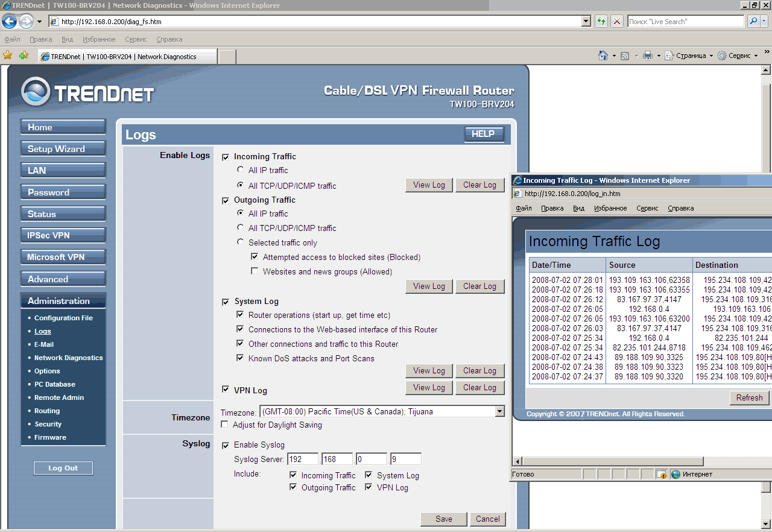This screenshot has width=772, height=532.
Task: Click the HELP button on Logs page
Action: (x=484, y=135)
